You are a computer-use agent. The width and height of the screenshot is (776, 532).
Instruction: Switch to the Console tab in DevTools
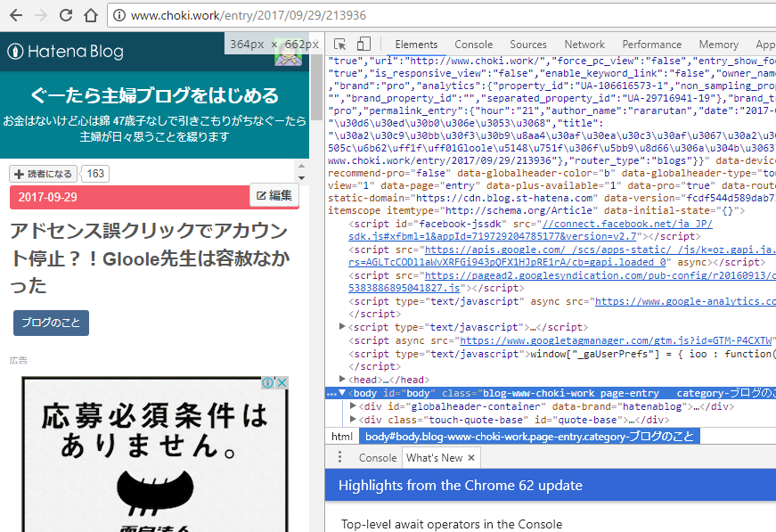point(474,45)
